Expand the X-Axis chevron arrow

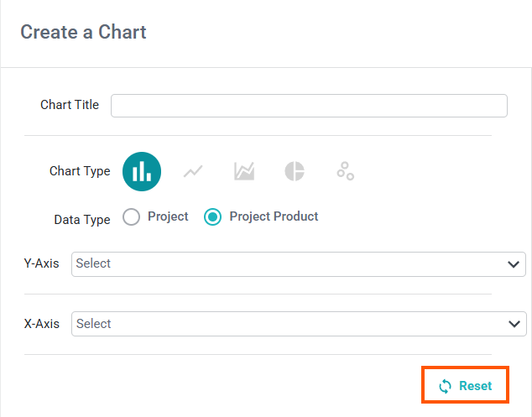514,324
